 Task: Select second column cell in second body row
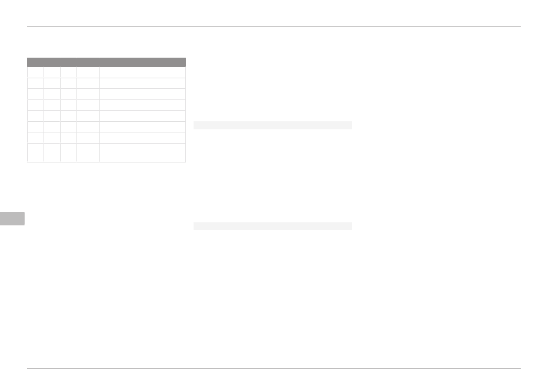point(52,84)
